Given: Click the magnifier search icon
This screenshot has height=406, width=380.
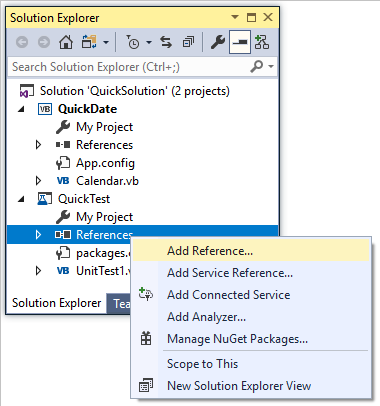Looking at the screenshot, I should (x=257, y=66).
